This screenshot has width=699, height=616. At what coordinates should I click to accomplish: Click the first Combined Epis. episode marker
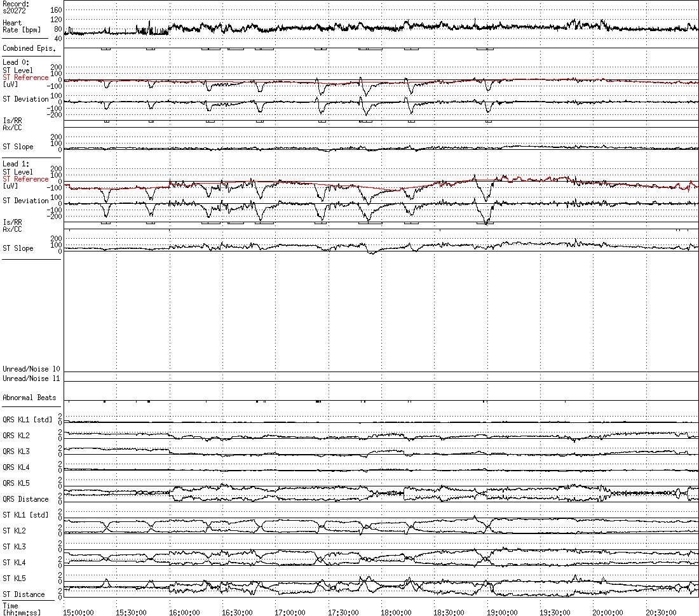point(105,49)
